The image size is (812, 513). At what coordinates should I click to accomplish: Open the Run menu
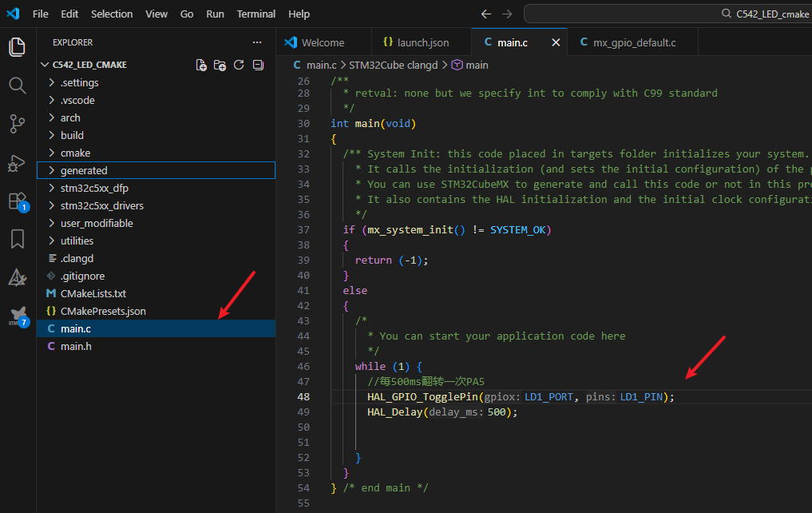[215, 14]
